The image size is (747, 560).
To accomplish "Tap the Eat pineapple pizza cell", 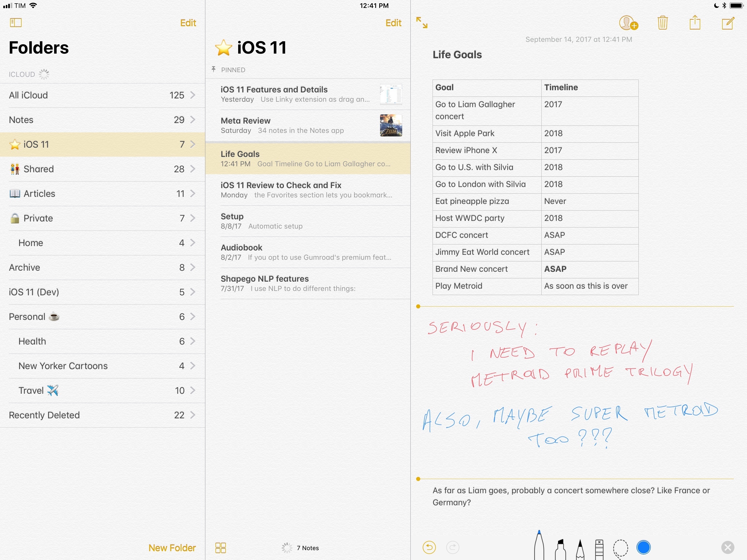I will tap(487, 202).
